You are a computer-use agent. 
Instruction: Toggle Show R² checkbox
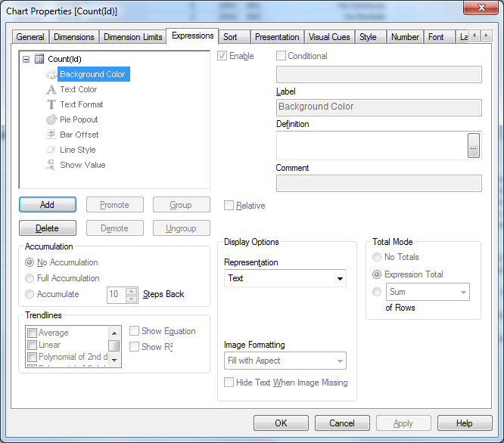point(135,347)
